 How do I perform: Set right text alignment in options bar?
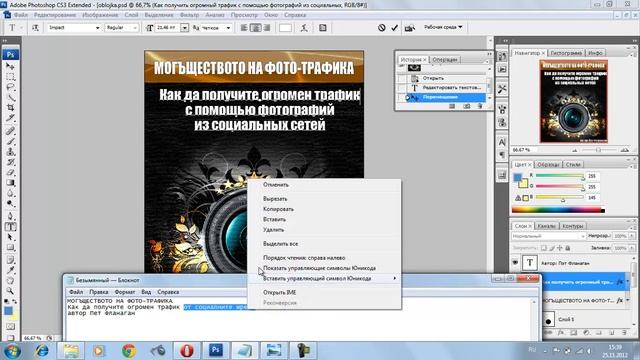click(267, 28)
